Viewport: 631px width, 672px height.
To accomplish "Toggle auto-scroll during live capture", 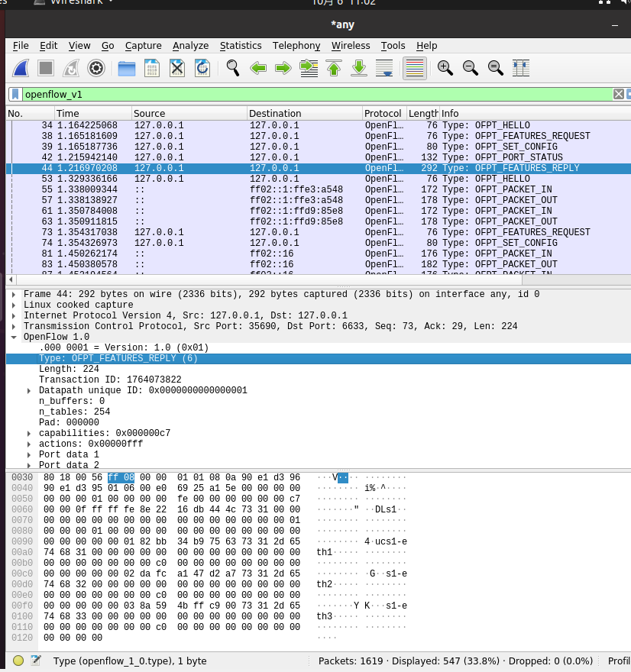I will pos(384,68).
